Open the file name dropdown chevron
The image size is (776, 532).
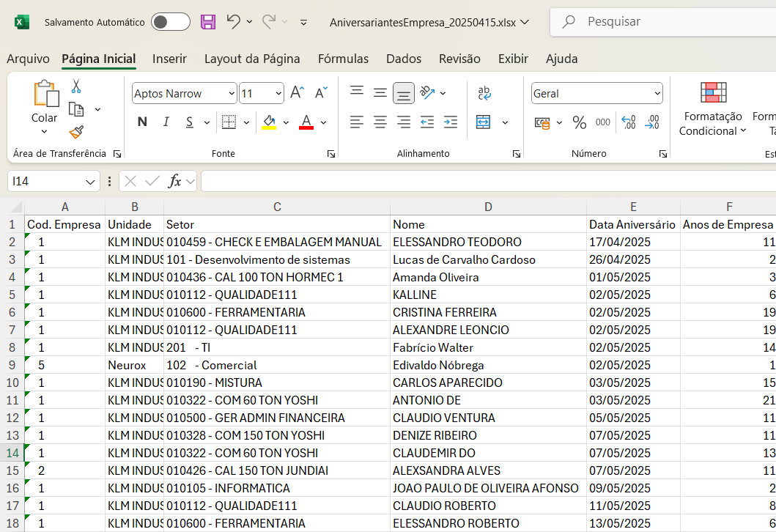525,22
